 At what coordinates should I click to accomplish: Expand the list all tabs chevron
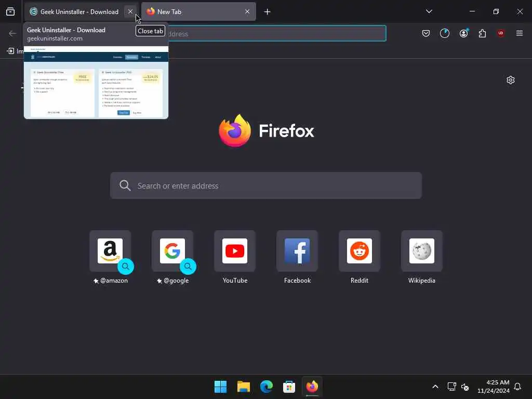point(429,11)
